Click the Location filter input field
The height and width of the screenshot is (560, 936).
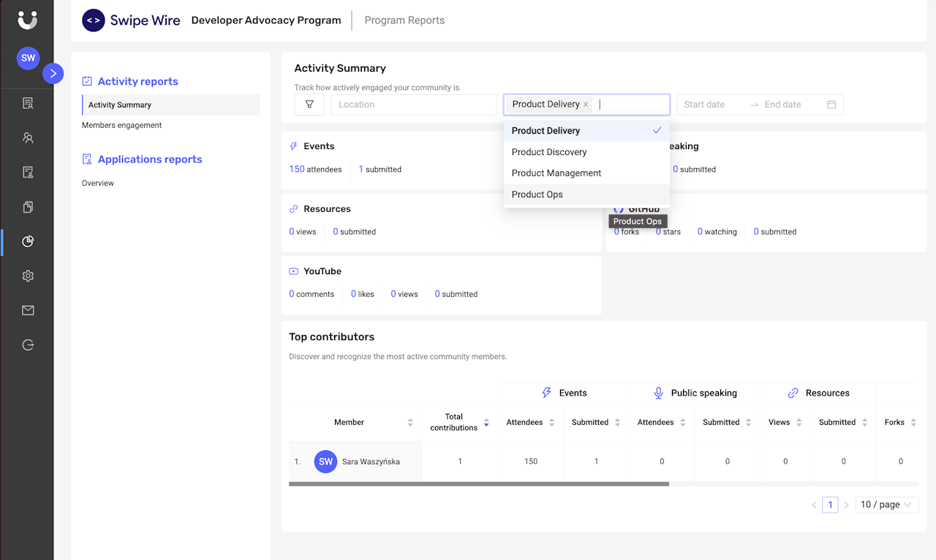tap(413, 105)
